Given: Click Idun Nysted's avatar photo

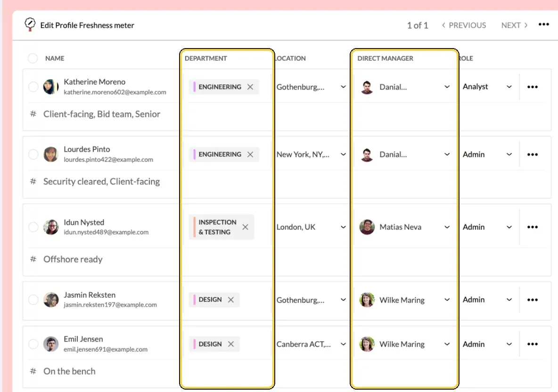Looking at the screenshot, I should pyautogui.click(x=51, y=227).
